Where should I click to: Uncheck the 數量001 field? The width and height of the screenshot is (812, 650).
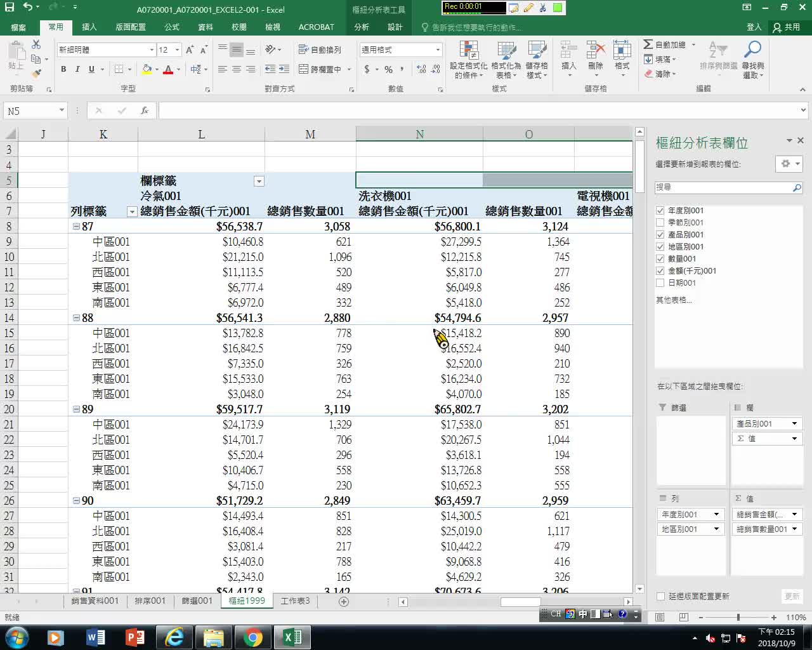click(x=660, y=258)
